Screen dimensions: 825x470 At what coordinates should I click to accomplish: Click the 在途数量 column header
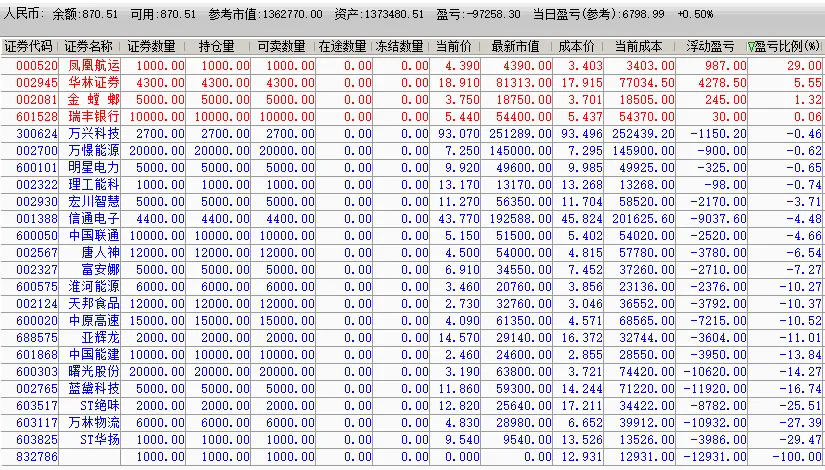pos(342,46)
